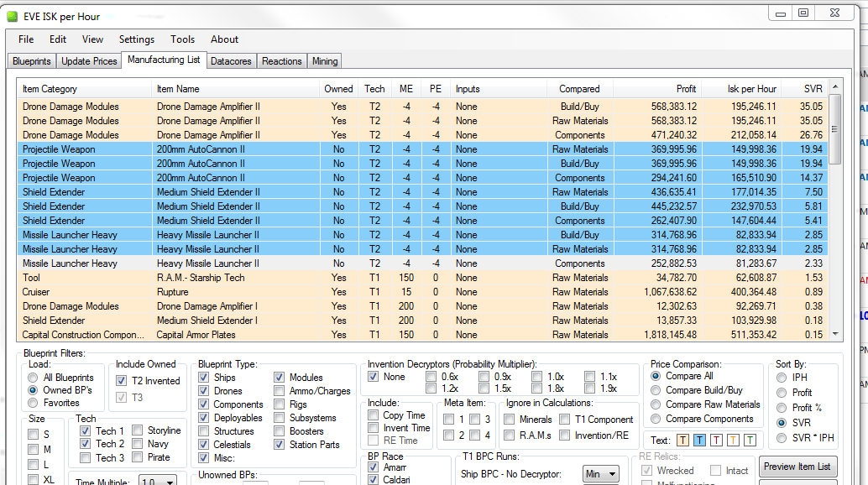Viewport: 868px width, 485px height.
Task: Click the EVE ISK per Hour app icon
Action: [x=13, y=17]
